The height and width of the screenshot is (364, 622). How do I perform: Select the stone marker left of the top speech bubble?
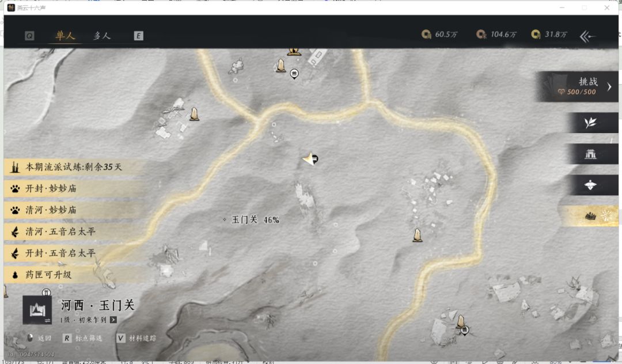pyautogui.click(x=281, y=66)
